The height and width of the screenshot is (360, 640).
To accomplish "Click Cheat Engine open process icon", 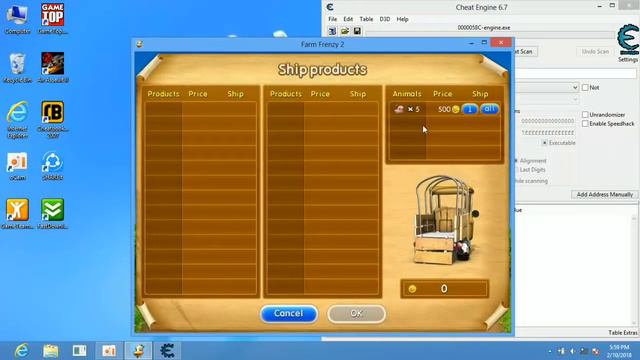I will 332,31.
